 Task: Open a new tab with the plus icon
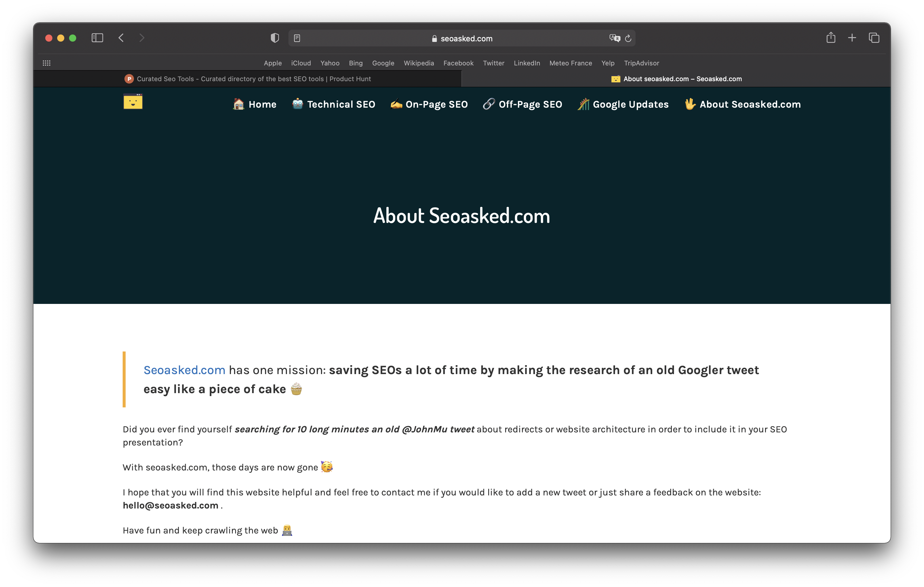(852, 37)
